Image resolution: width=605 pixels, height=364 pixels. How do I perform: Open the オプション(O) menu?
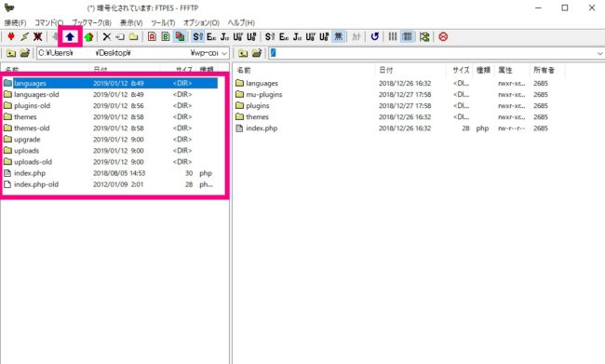[201, 22]
